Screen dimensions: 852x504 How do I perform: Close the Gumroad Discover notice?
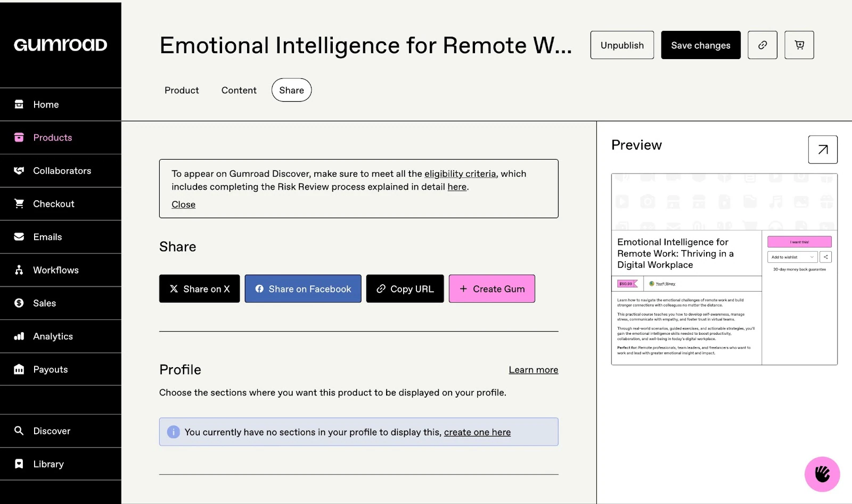tap(183, 204)
